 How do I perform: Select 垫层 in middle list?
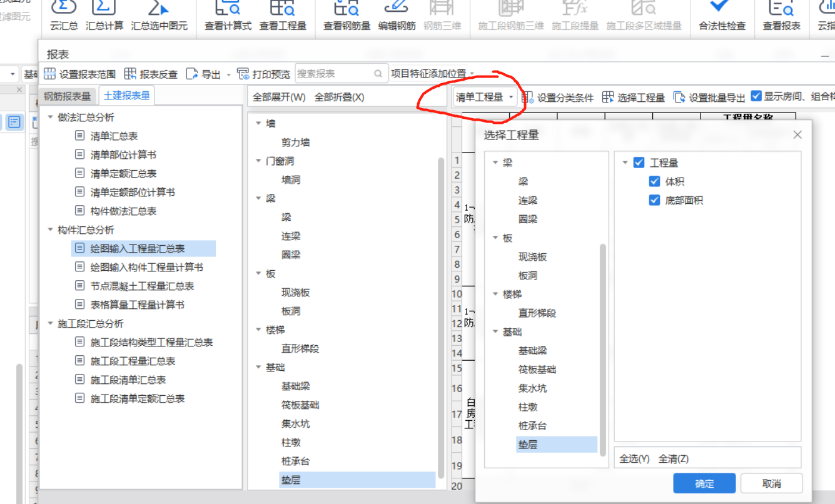[x=357, y=480]
